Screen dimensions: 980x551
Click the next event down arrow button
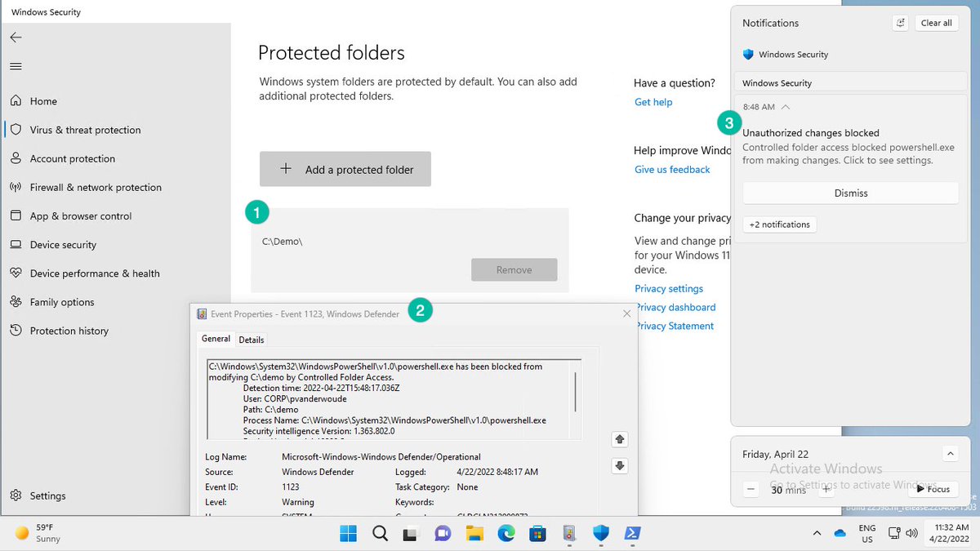pyautogui.click(x=620, y=466)
